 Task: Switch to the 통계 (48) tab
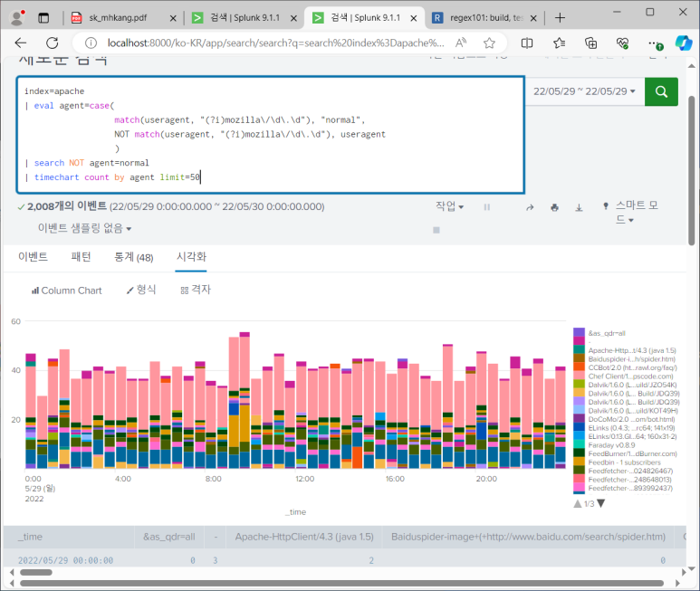click(133, 257)
